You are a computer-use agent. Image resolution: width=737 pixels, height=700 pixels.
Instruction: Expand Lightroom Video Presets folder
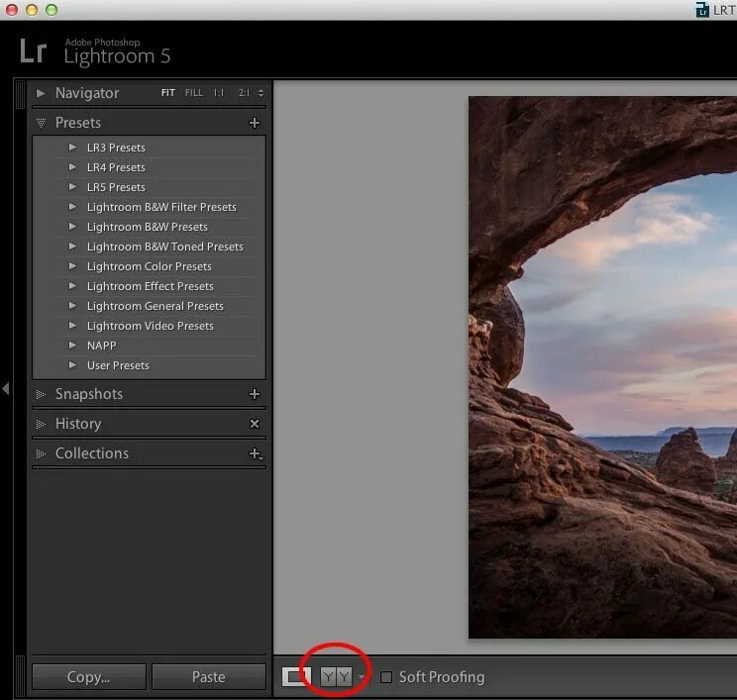(72, 325)
